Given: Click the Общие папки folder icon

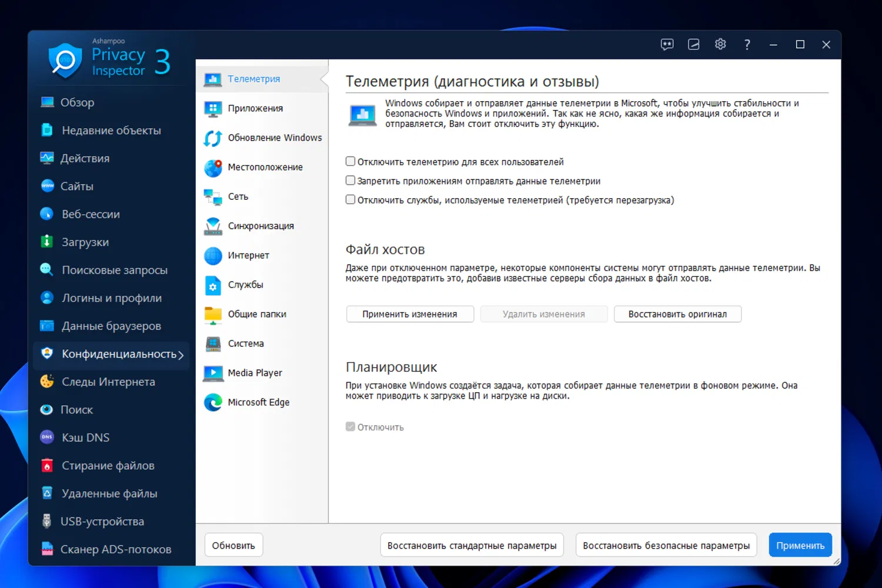Looking at the screenshot, I should pos(213,315).
